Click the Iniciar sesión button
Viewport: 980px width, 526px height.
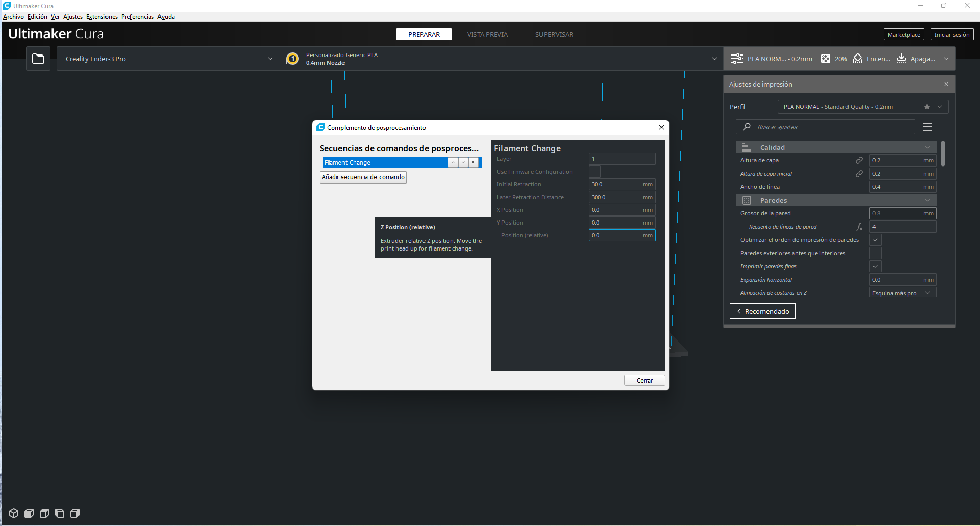pos(952,34)
